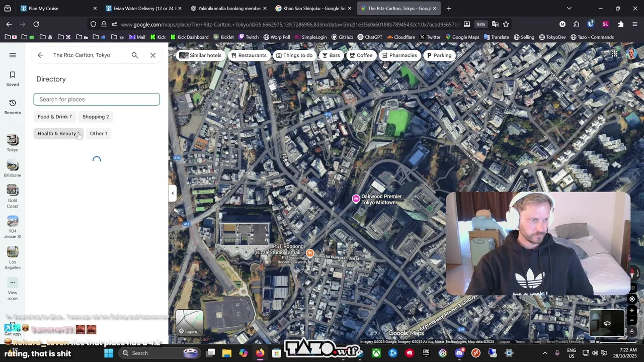Open the Windows Start menu
The image size is (644, 362).
click(109, 353)
